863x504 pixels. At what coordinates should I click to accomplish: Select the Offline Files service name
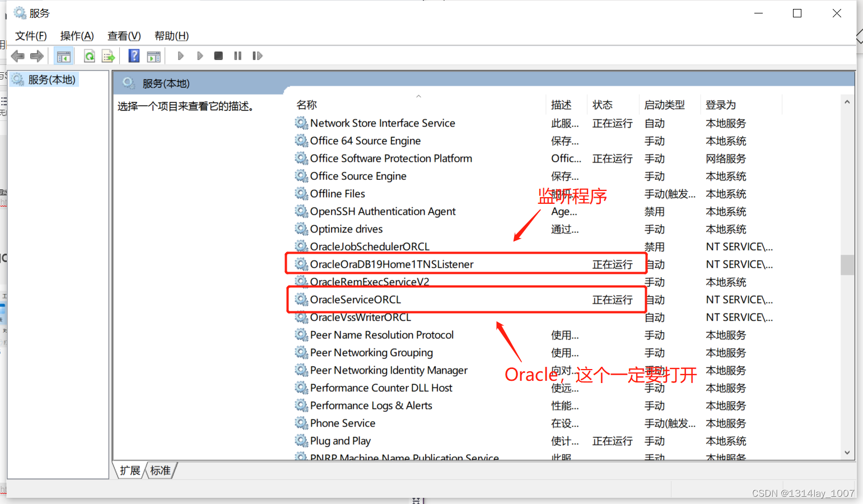coord(337,194)
